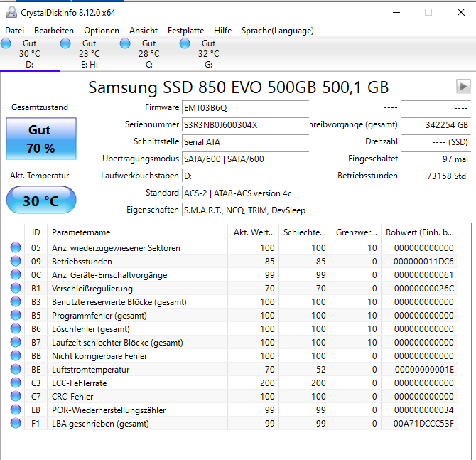Image resolution: width=476 pixels, height=460 pixels.
Task: Click the Übertragungsmodus field SATA/600 | SATA/600
Action: click(245, 159)
